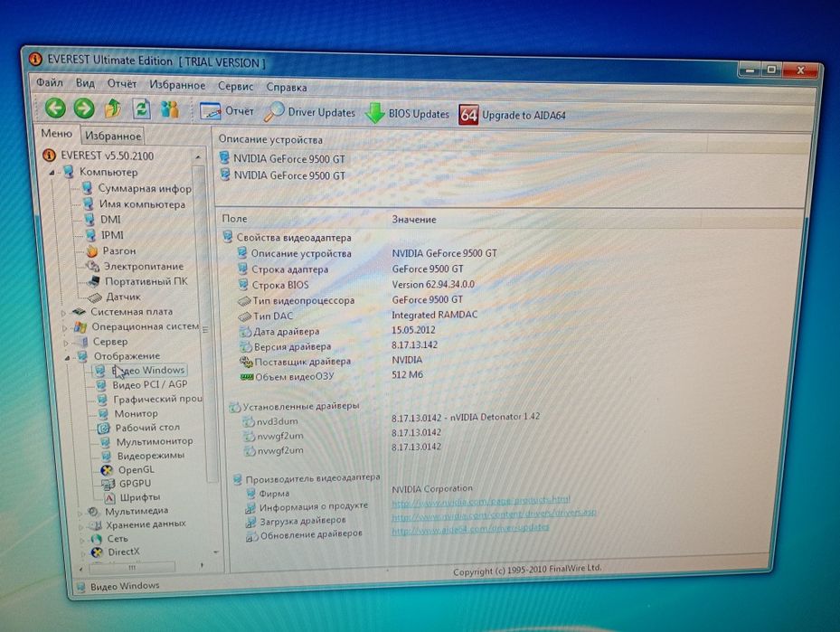Image resolution: width=840 pixels, height=632 pixels.
Task: Click the GPGPU icon in tree
Action: click(109, 485)
